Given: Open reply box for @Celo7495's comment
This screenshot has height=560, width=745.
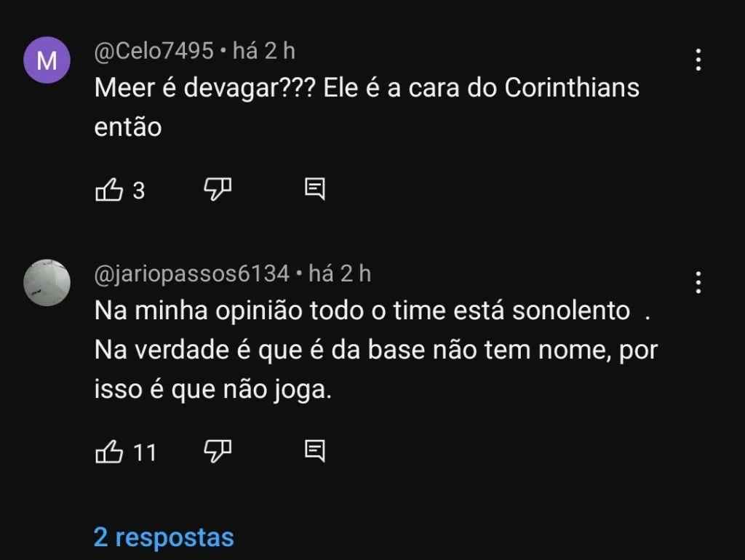Looking at the screenshot, I should pyautogui.click(x=314, y=189).
